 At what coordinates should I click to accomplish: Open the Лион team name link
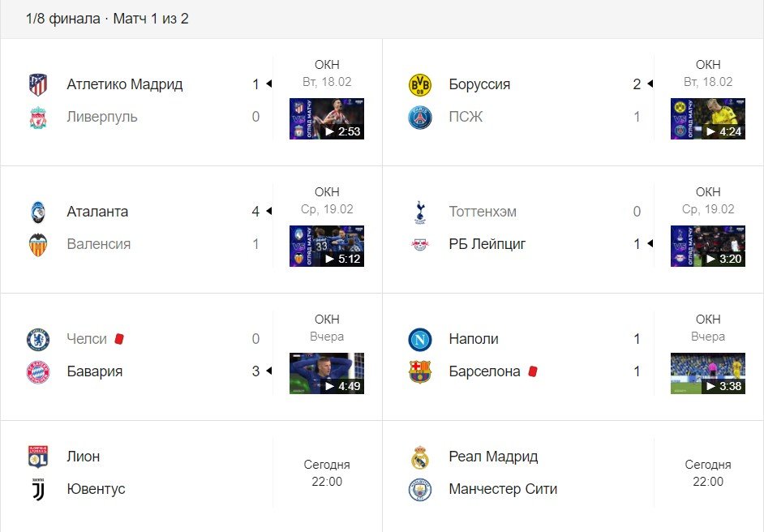click(84, 456)
